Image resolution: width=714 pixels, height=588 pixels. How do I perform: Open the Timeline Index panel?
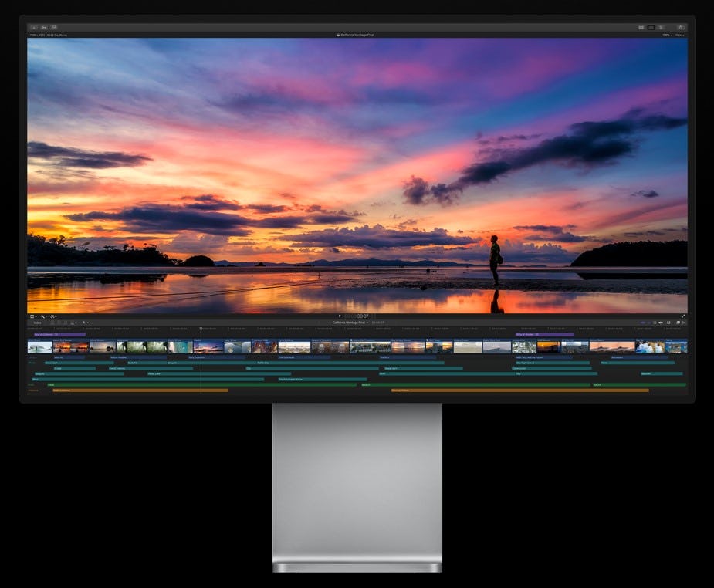pos(39,323)
